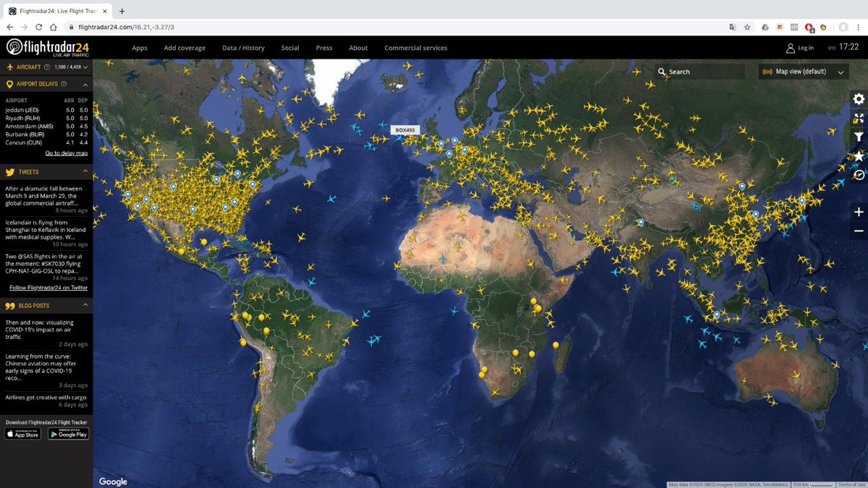Click Follow Flightradar24 on Twitter link
This screenshot has height=488, width=868.
48,288
